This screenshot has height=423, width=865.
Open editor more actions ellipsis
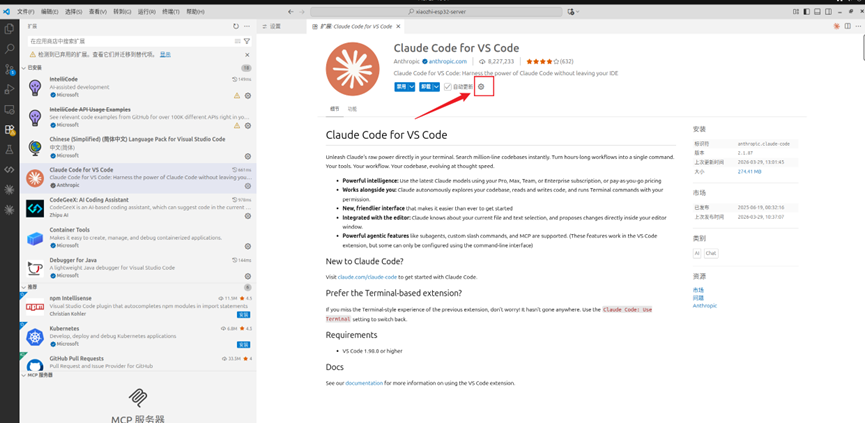pyautogui.click(x=858, y=26)
